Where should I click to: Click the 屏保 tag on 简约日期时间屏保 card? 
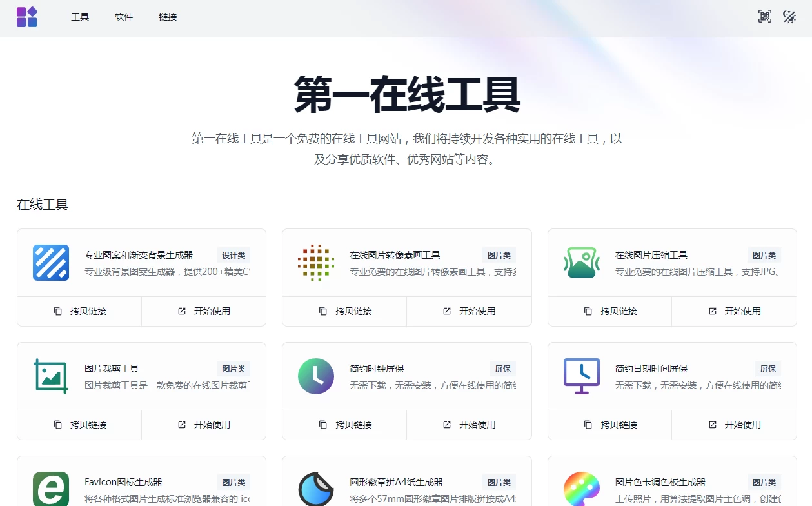click(768, 369)
